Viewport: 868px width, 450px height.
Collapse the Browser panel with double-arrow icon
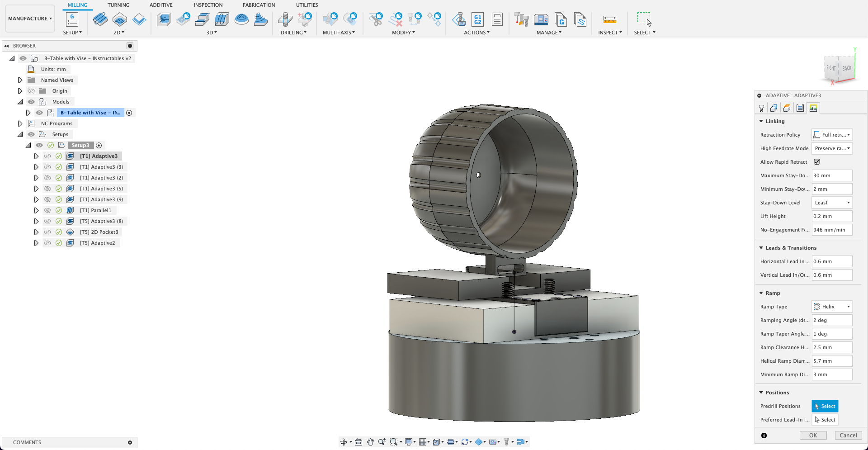pyautogui.click(x=7, y=46)
